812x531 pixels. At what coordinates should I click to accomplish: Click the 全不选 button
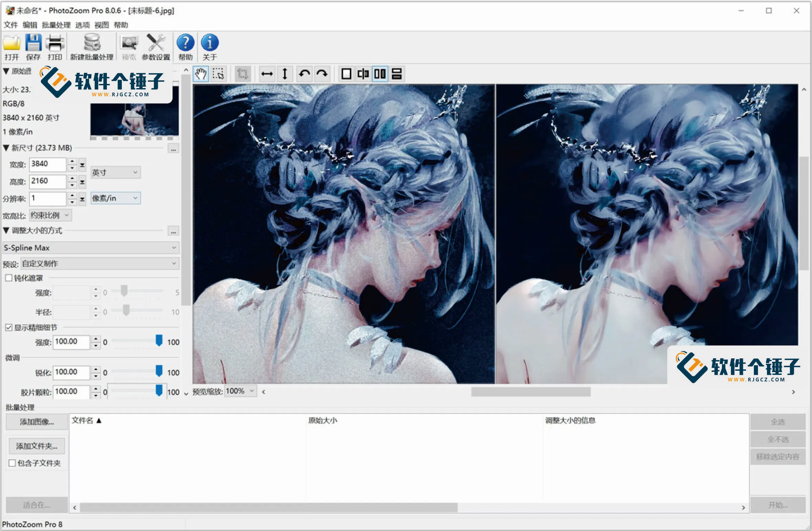(778, 439)
